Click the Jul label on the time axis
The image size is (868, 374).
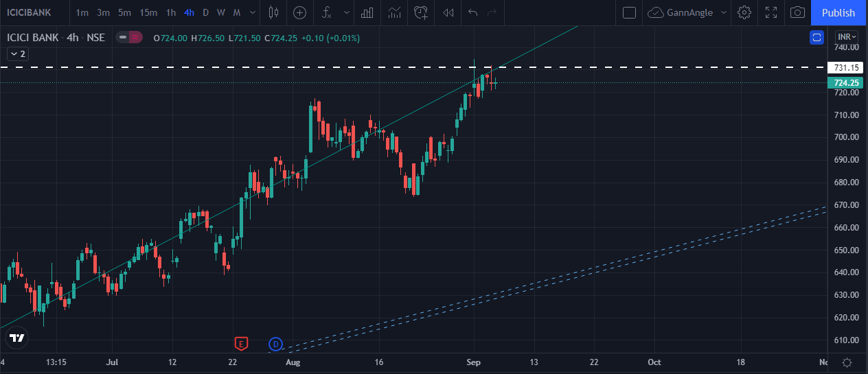click(113, 362)
